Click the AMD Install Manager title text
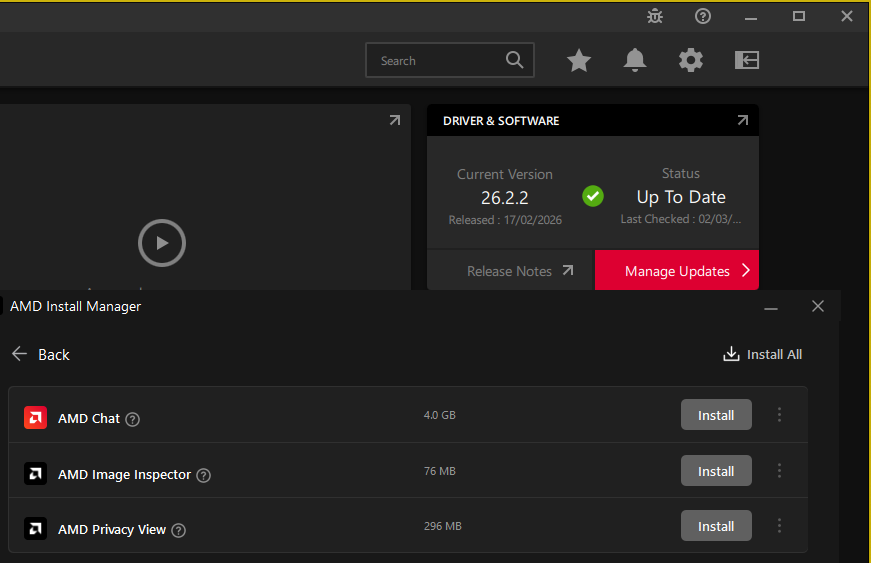 (76, 306)
